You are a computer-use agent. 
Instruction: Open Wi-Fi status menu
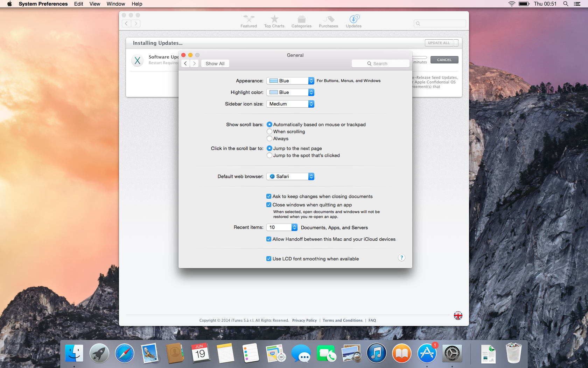click(x=512, y=4)
